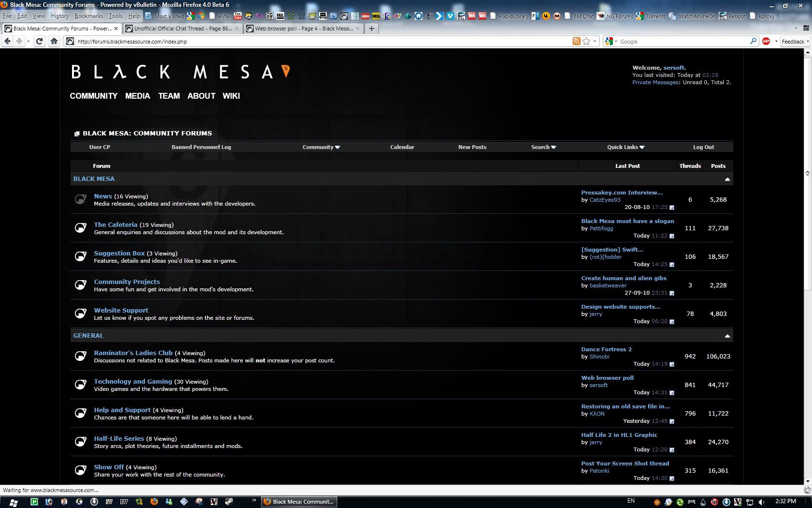Open the Vimeo bookmark icon
The width and height of the screenshot is (812, 508).
tap(450, 16)
